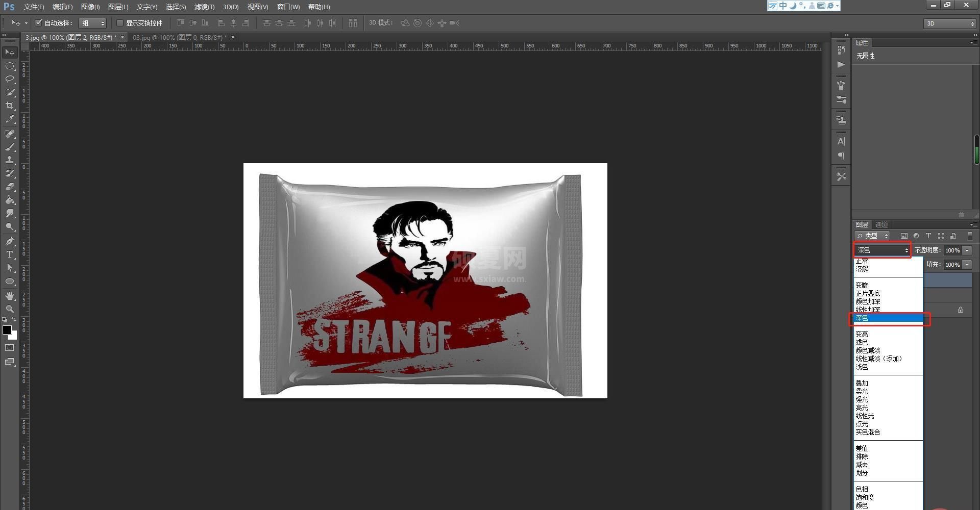Select the Spot Healing Brush tool
The image size is (980, 510).
point(10,134)
